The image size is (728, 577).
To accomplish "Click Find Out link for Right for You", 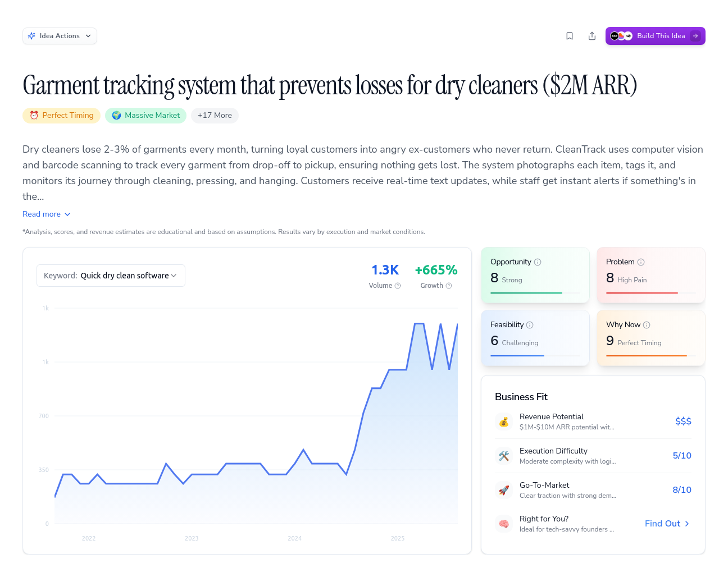I will click(667, 524).
